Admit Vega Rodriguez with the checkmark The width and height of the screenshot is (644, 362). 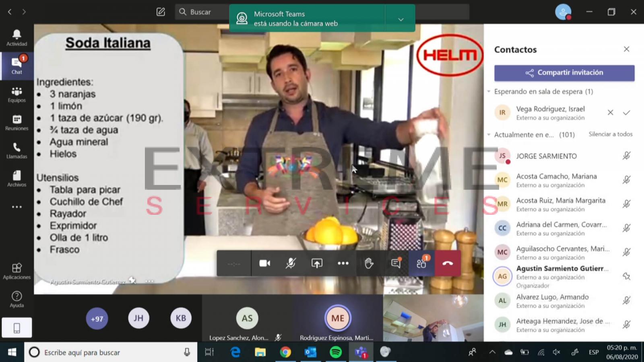(626, 113)
